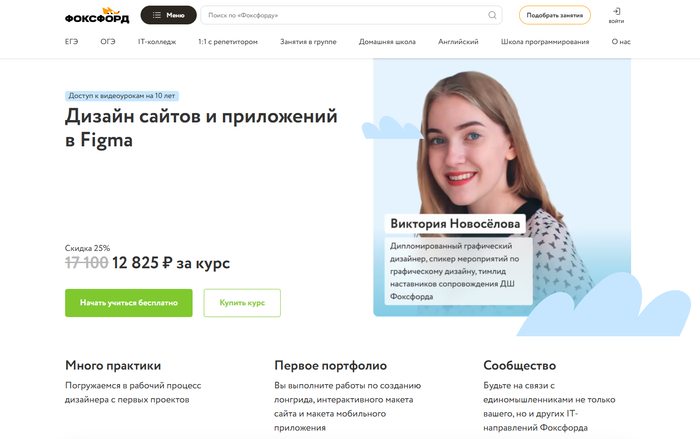
Task: Open Школа программирования section
Action: click(545, 42)
